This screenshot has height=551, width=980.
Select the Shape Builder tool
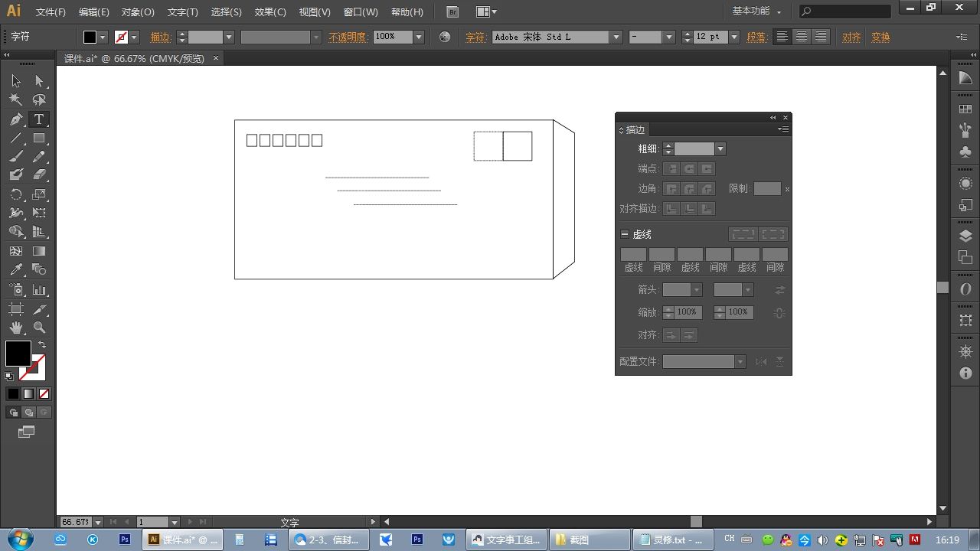[16, 231]
